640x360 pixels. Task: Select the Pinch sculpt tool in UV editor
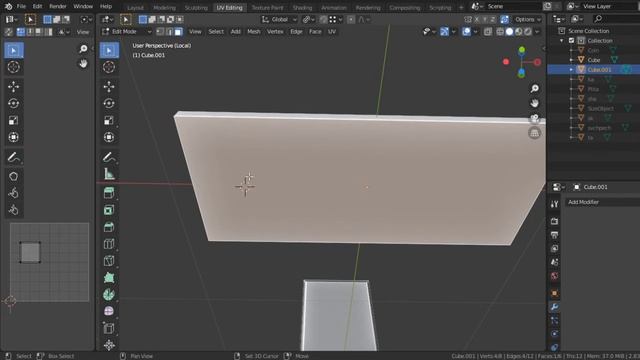13,210
